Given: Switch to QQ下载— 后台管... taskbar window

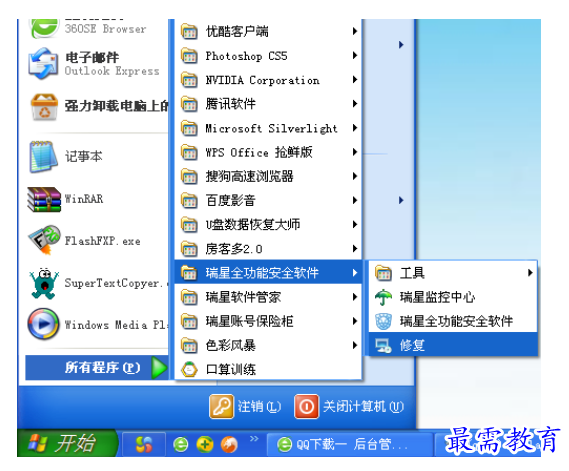Looking at the screenshot, I should (350, 445).
